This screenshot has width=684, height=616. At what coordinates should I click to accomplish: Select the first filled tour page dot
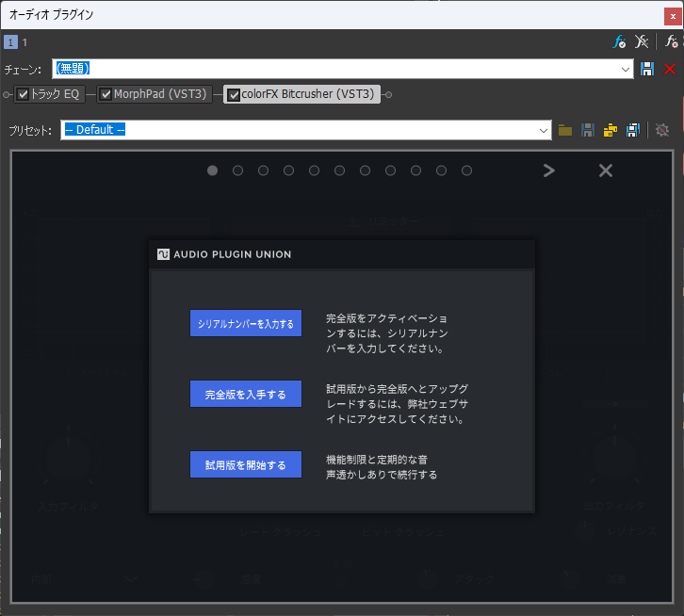(212, 170)
